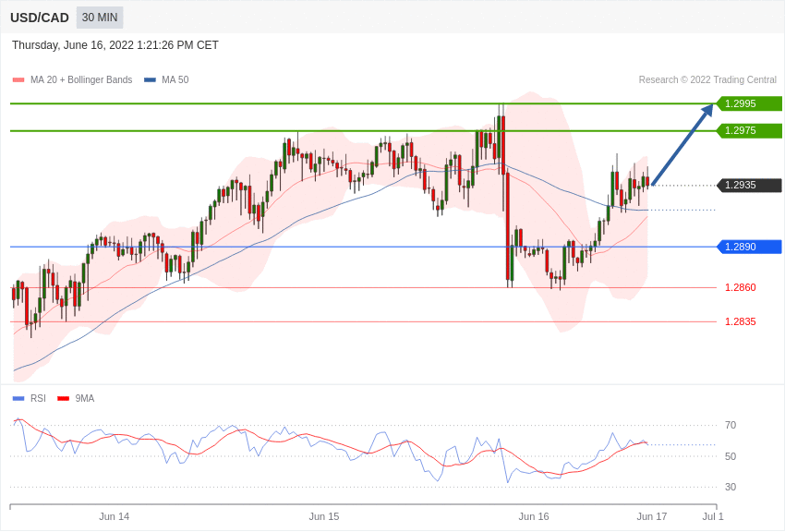Click the Jul 1 date axis label

click(713, 516)
